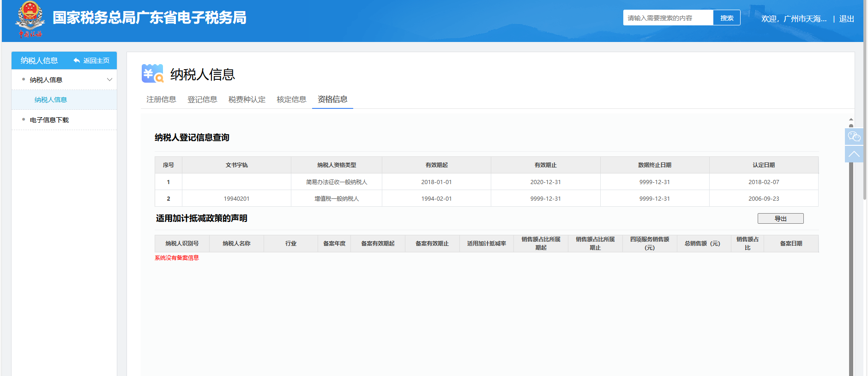Open the 核定信息 tab
The width and height of the screenshot is (868, 376).
(291, 99)
